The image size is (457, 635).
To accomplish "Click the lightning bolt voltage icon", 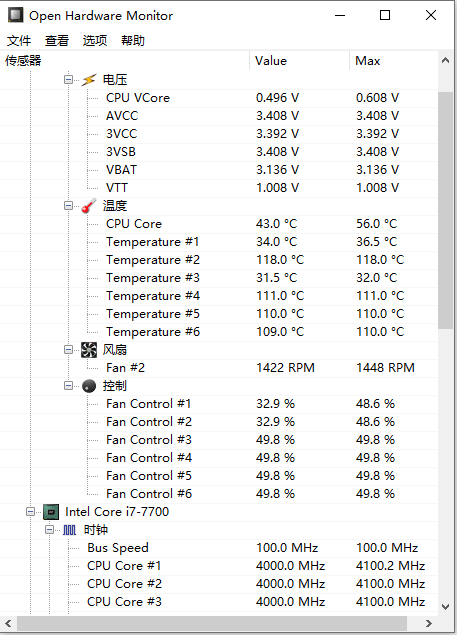I will pos(89,80).
